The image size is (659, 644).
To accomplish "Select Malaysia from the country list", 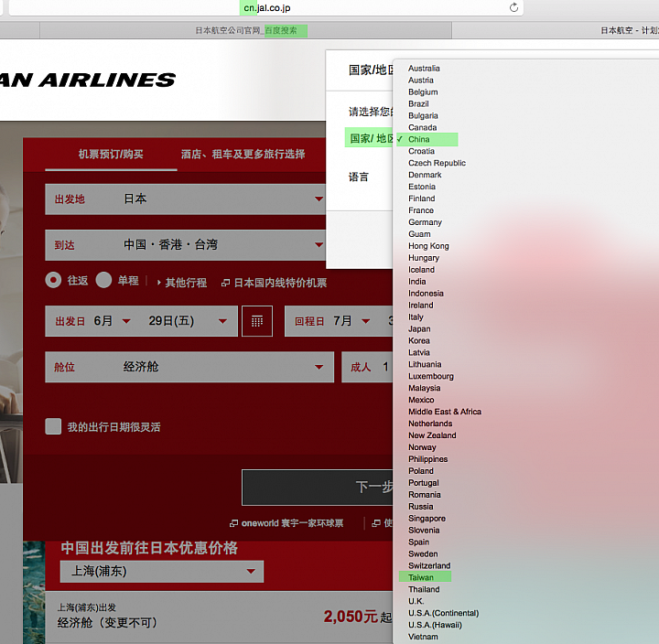I will pyautogui.click(x=424, y=388).
